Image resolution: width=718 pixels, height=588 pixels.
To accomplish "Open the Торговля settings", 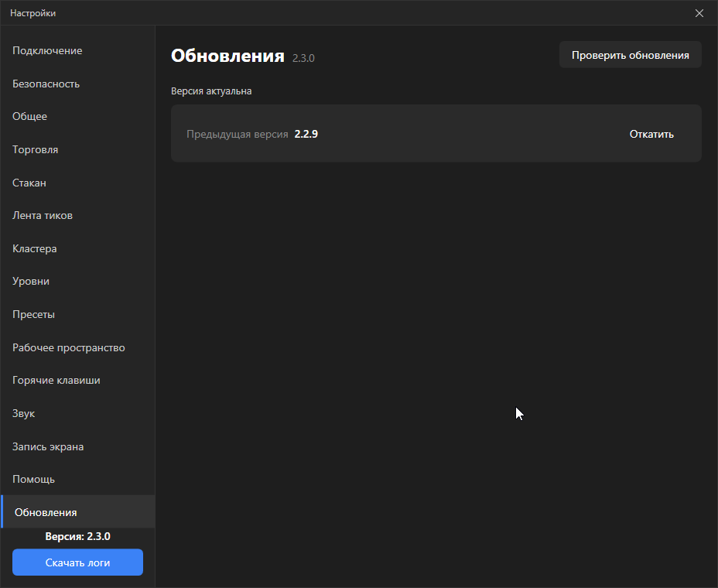I will pos(78,150).
